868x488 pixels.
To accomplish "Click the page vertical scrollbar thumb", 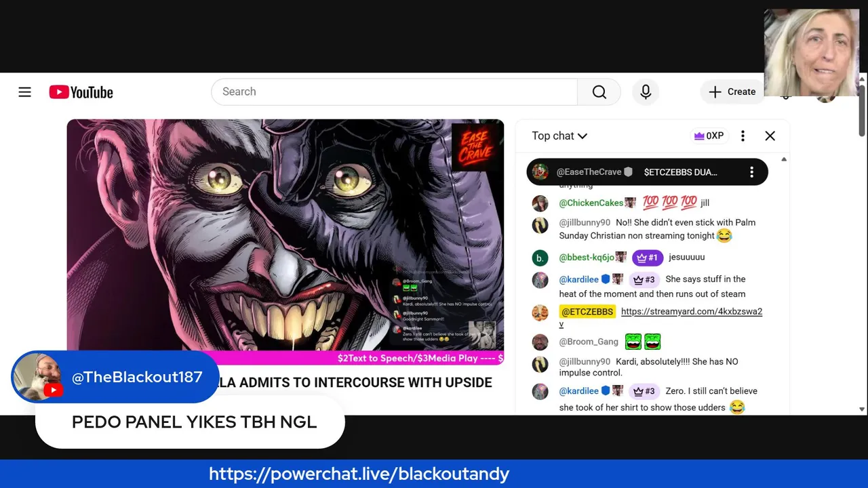I will click(862, 110).
